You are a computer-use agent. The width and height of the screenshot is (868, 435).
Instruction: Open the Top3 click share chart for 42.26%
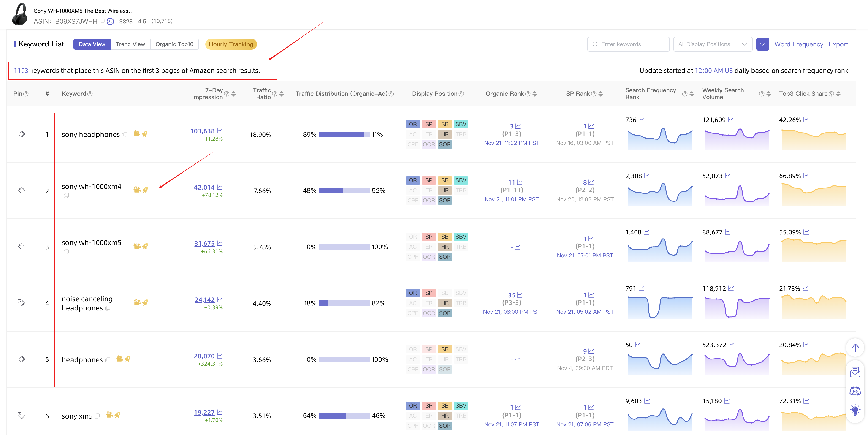point(806,120)
